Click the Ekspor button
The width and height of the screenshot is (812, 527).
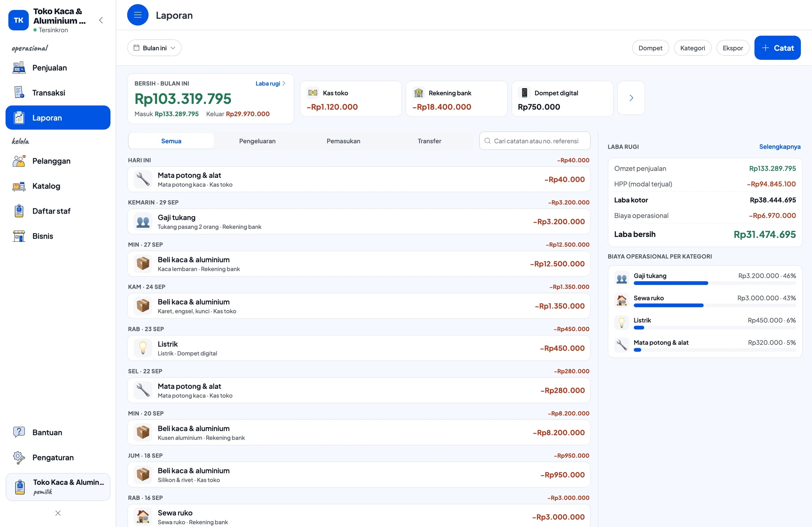click(732, 48)
